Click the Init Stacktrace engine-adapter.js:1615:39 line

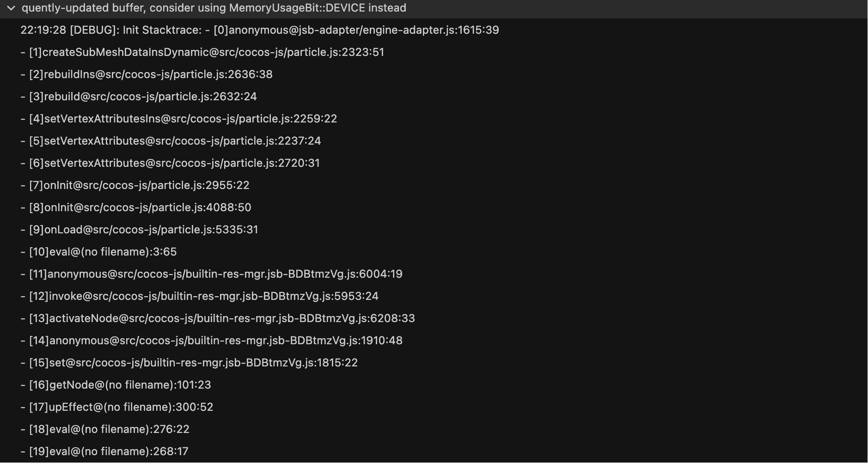click(259, 30)
